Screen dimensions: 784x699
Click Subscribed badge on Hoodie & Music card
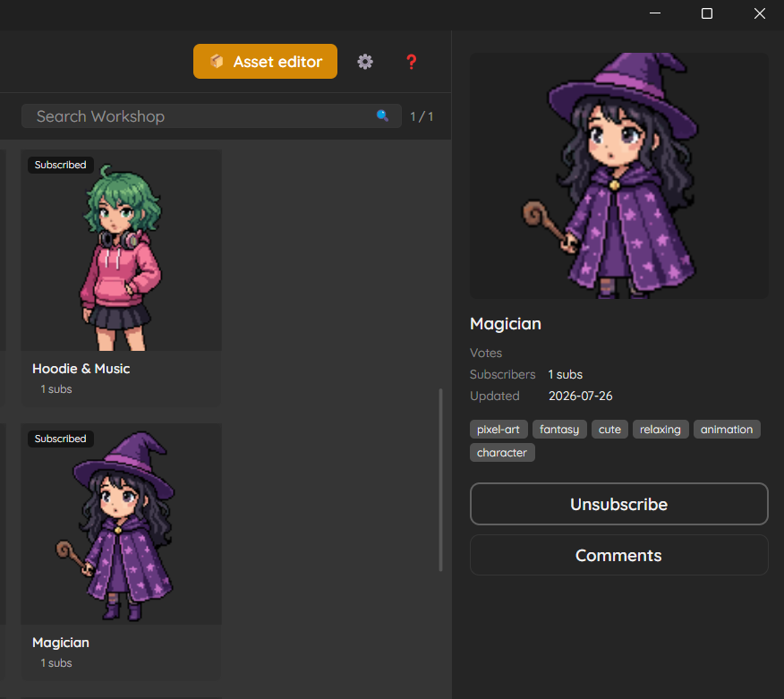[61, 165]
